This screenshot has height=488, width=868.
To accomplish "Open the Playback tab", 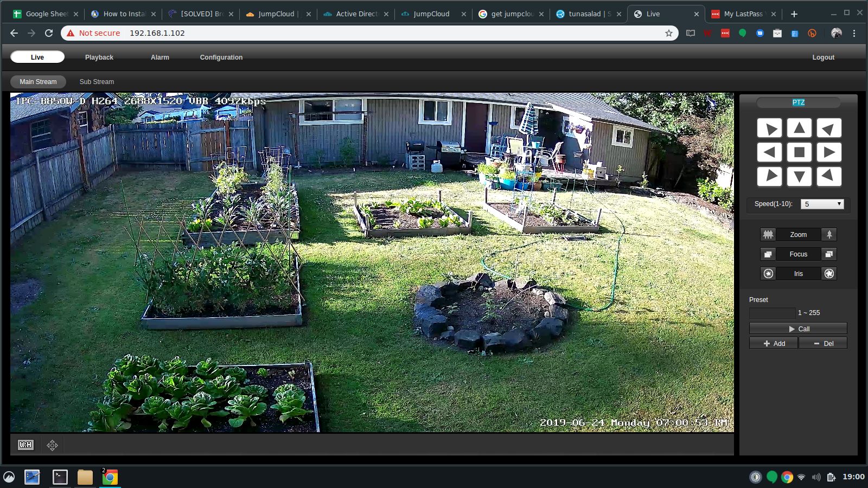I will click(x=99, y=57).
